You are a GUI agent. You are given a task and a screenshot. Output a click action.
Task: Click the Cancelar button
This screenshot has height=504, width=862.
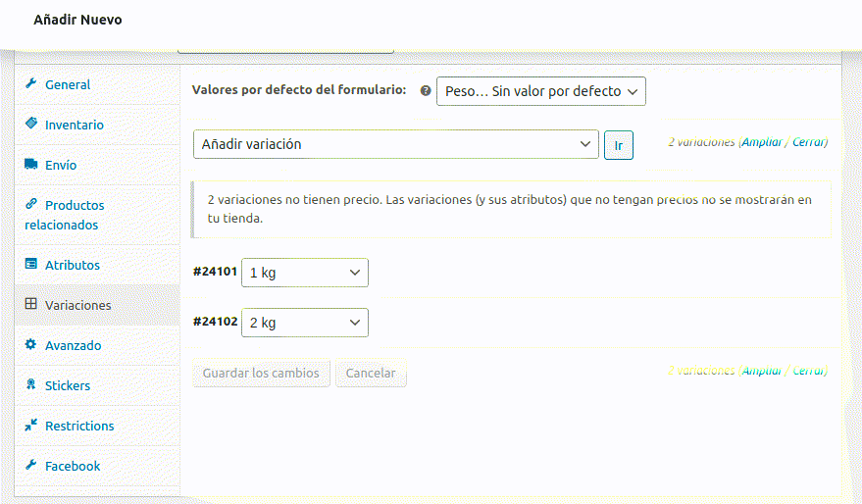click(x=371, y=374)
